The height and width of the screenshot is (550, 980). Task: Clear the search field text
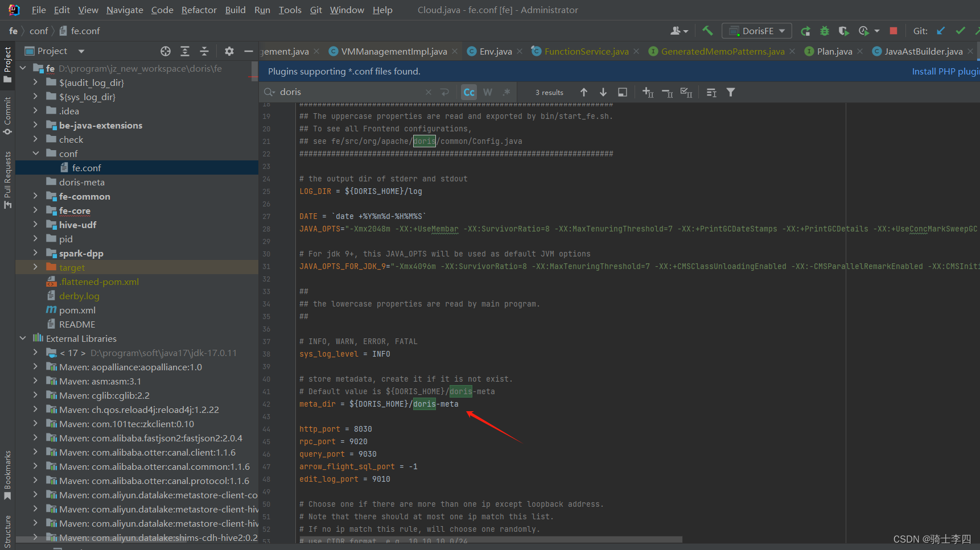click(429, 92)
